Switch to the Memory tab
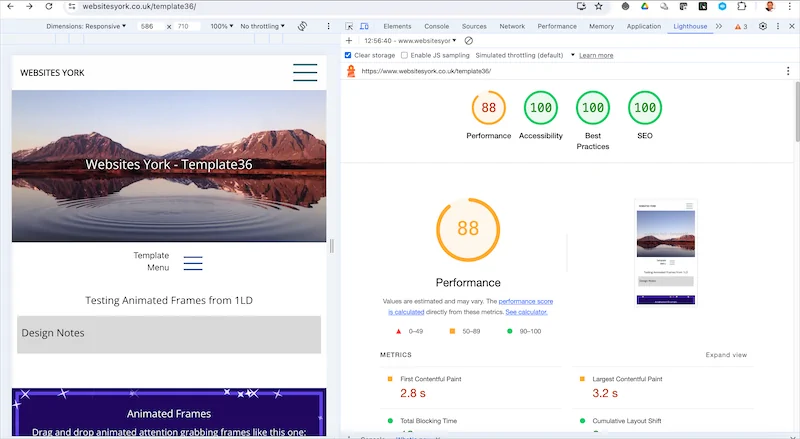Screen dimensions: 800x439 (x=602, y=26)
